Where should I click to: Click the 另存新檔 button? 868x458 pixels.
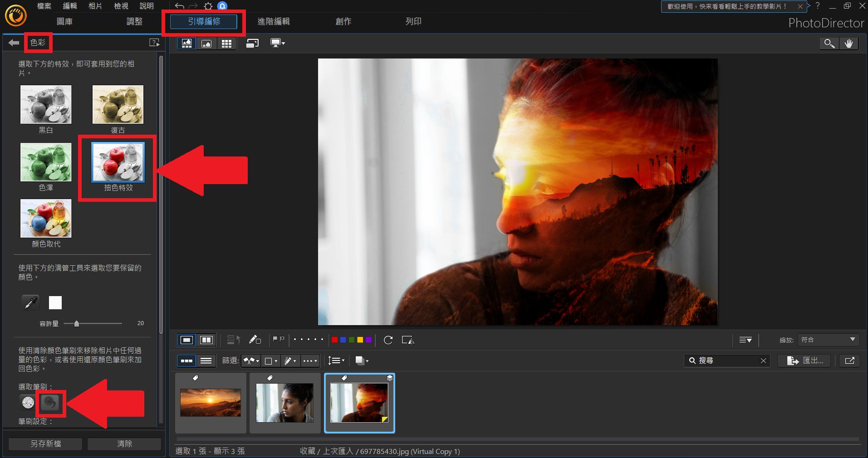(x=45, y=443)
